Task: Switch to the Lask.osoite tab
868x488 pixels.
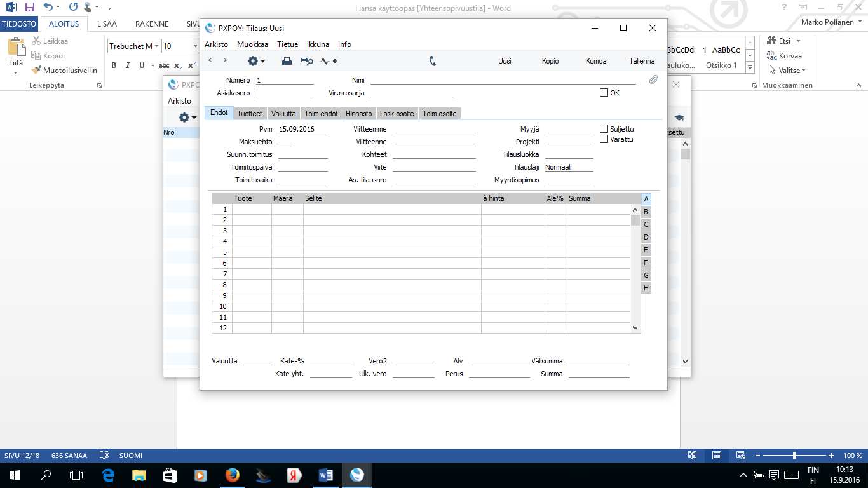Action: [x=397, y=114]
